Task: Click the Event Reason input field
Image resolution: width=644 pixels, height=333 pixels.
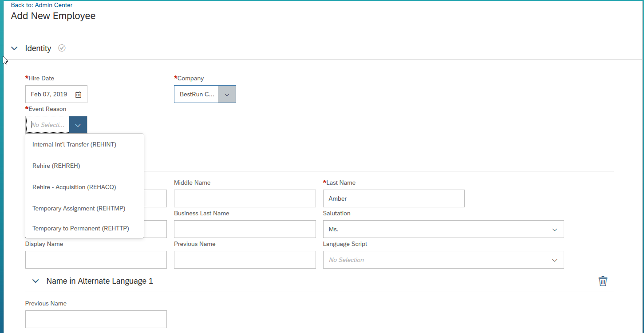Action: point(47,125)
